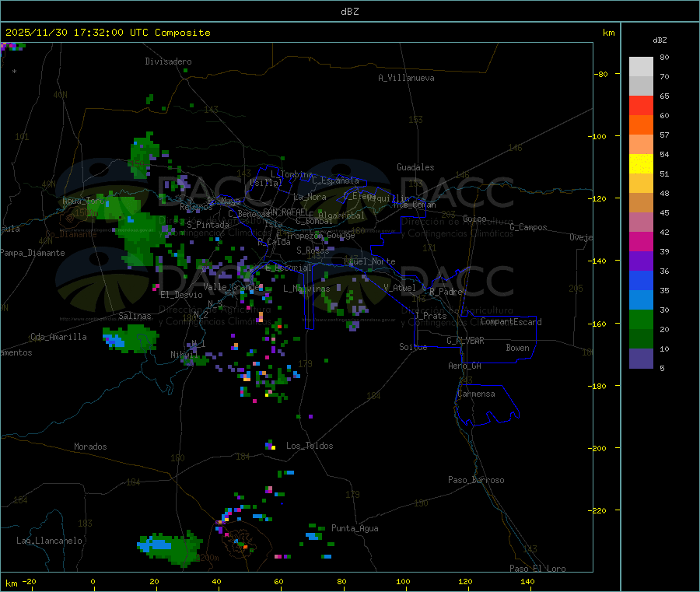Click the Bowen place label
700x592 pixels.
point(517,347)
